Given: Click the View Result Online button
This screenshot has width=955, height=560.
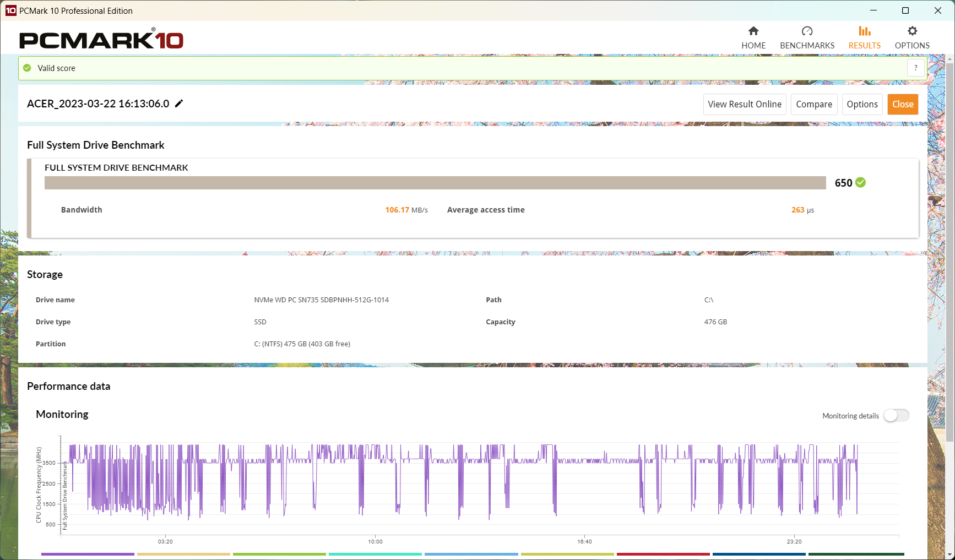Looking at the screenshot, I should [x=745, y=104].
